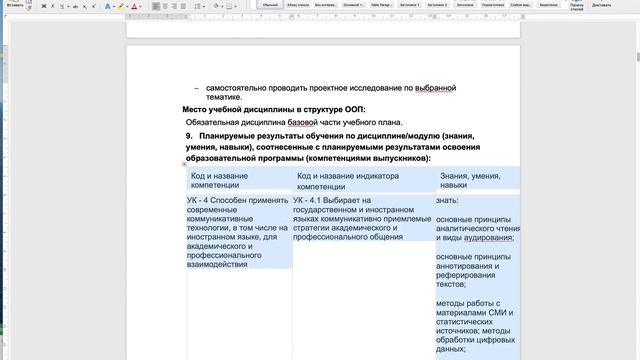640x360 pixels.
Task: Toggle bold formatting in the ribbon
Action: coord(44,6)
